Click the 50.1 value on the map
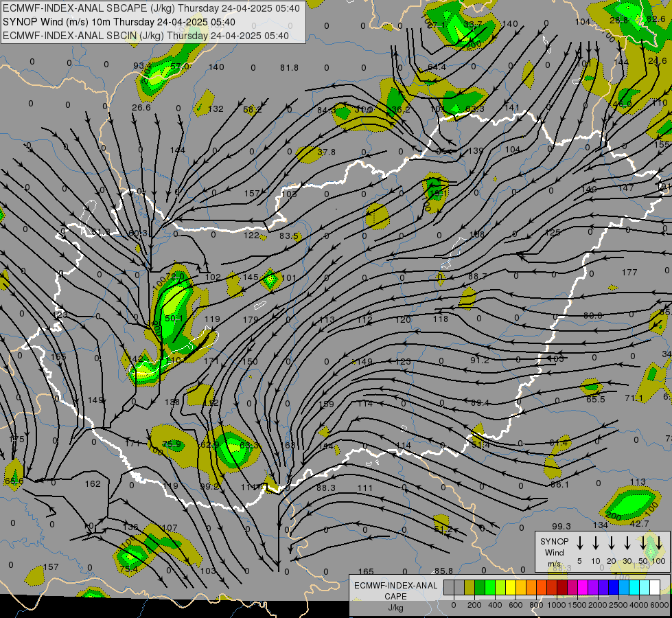672x618 pixels. click(174, 318)
